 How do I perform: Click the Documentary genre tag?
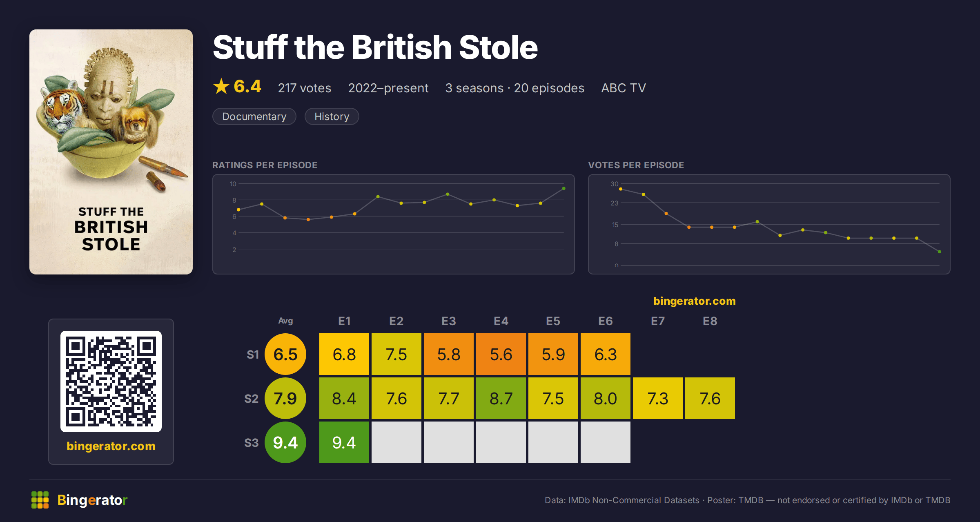(x=254, y=116)
